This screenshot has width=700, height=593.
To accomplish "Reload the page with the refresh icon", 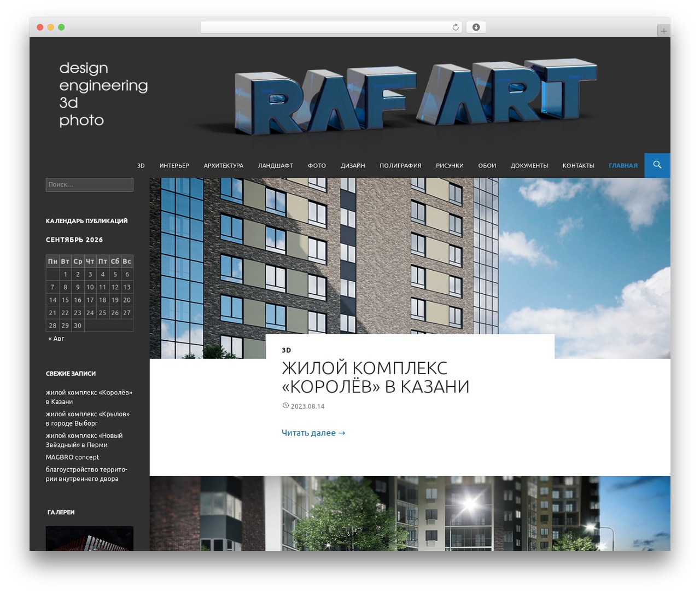I will [456, 27].
